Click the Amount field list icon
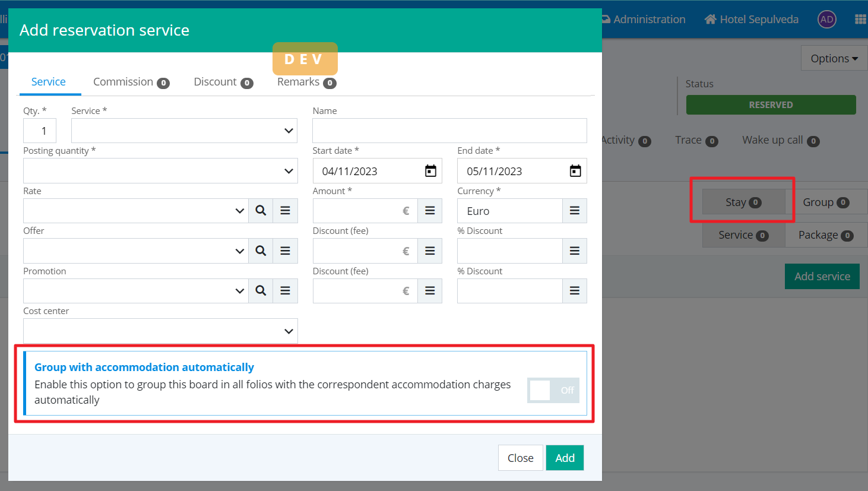The width and height of the screenshot is (868, 491). [430, 211]
